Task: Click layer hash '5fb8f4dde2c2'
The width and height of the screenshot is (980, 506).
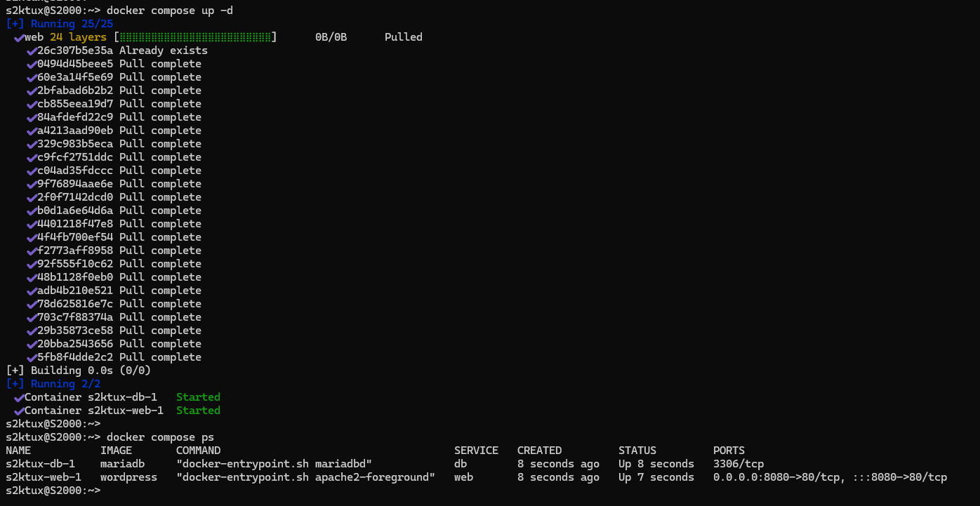Action: point(75,357)
